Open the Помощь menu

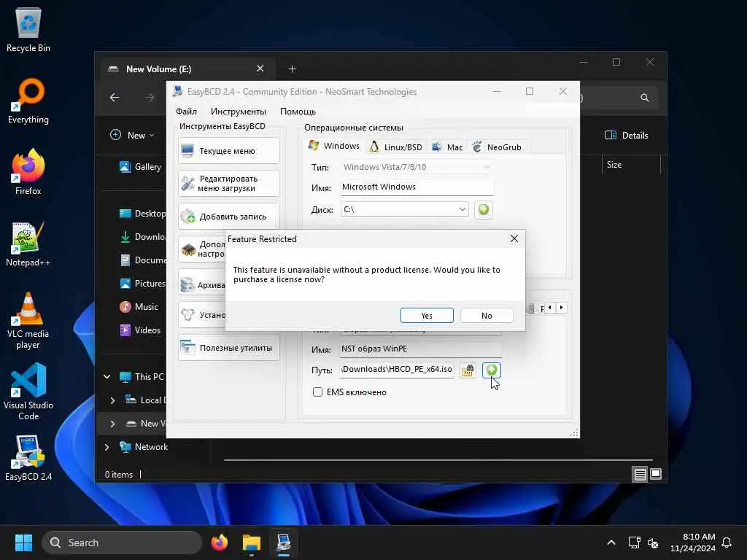coord(298,111)
